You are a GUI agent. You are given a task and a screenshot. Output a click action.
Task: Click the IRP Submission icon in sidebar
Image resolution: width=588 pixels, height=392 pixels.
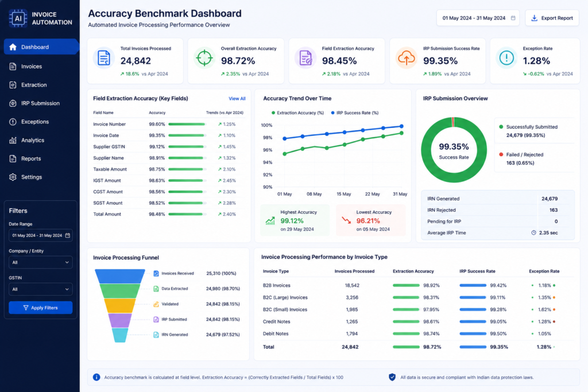(x=13, y=103)
